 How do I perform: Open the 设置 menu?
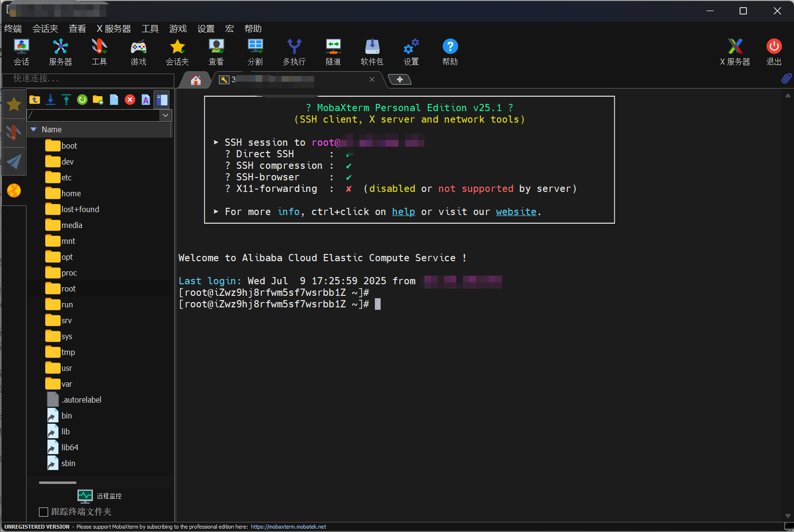(206, 28)
